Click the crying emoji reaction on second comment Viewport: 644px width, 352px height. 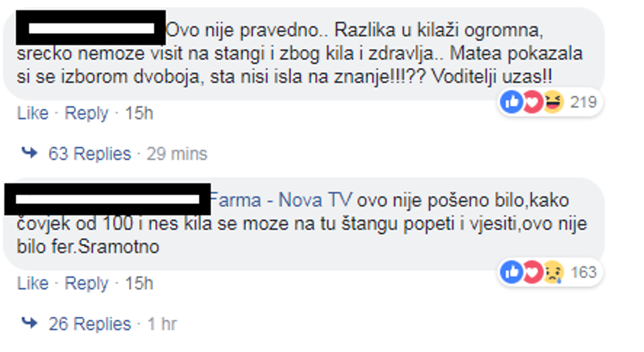click(553, 272)
